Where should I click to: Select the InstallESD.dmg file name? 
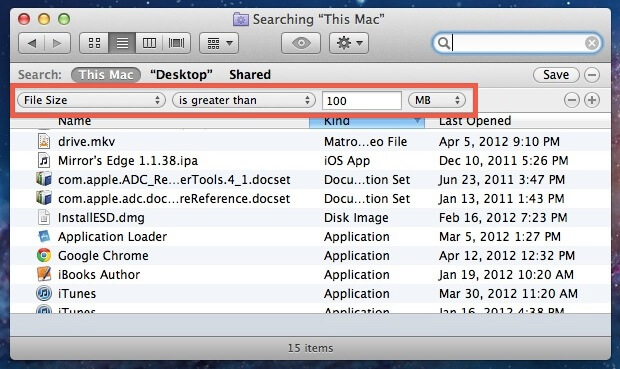(101, 218)
